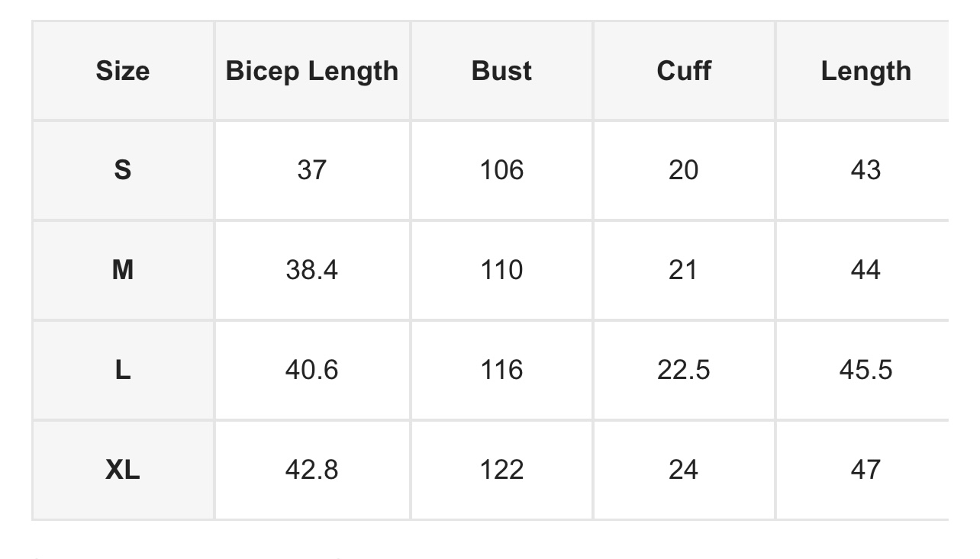Select the Cuff column header

(684, 71)
